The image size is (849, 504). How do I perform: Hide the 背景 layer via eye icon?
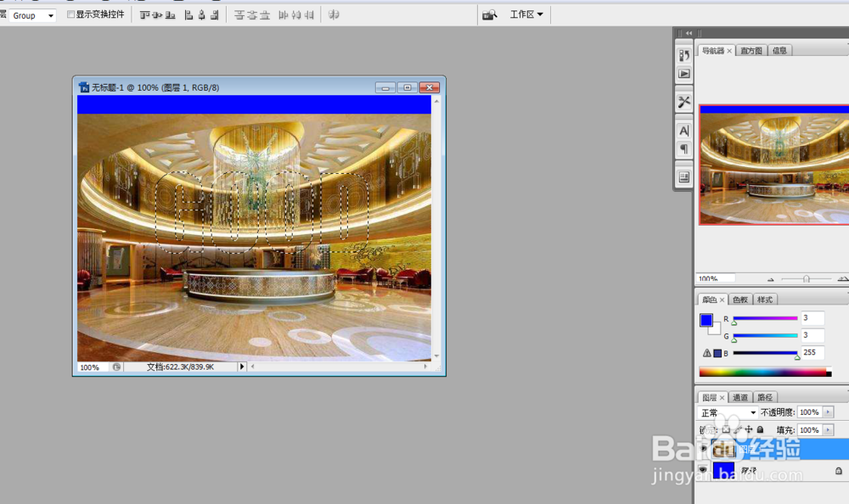pyautogui.click(x=703, y=470)
